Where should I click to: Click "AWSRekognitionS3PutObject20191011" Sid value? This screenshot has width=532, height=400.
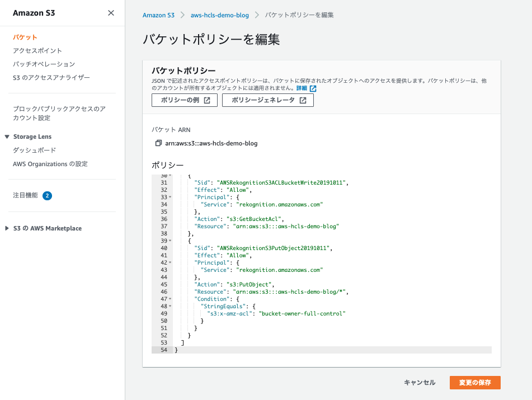[273, 248]
